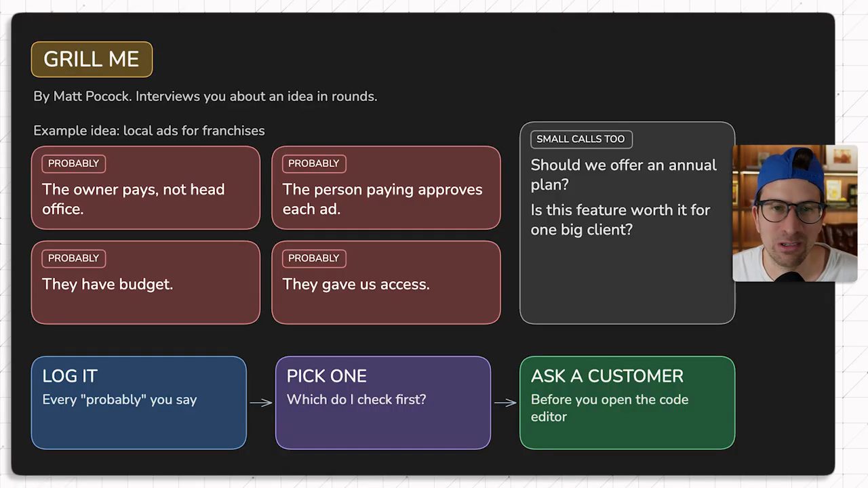The width and height of the screenshot is (868, 488).
Task: Select the purple PICK ONE step box
Action: [x=383, y=403]
